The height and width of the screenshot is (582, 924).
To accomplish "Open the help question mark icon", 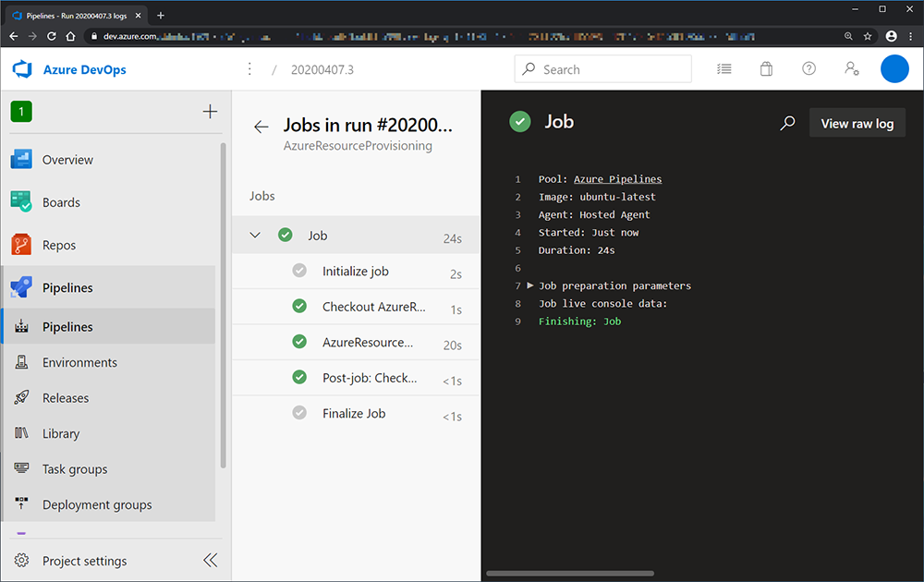I will pyautogui.click(x=809, y=69).
